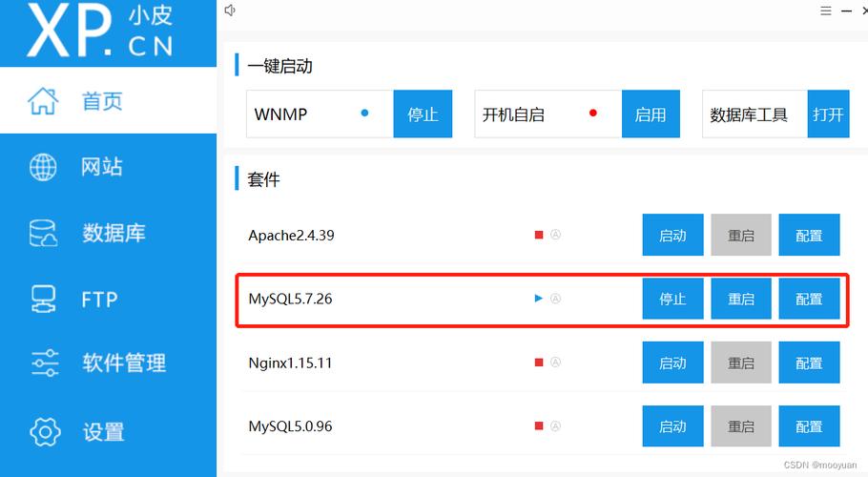Click the MySQL5.0.96 text

(290, 426)
